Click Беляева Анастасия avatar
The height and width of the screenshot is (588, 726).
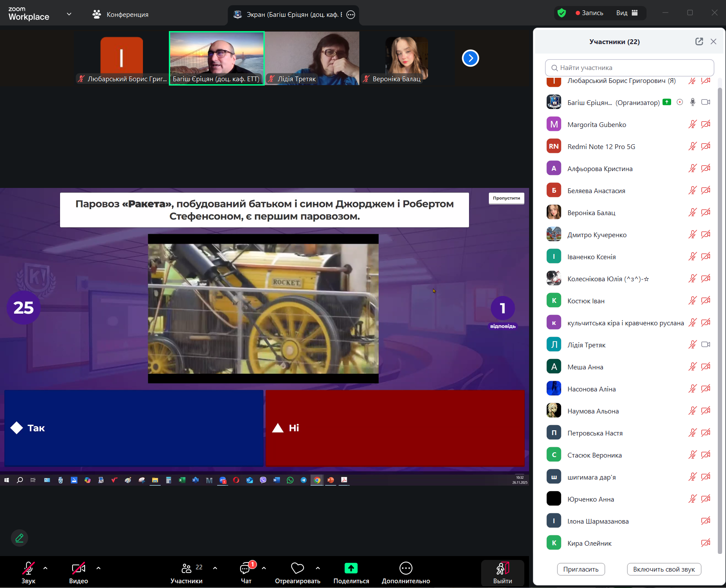(x=554, y=191)
